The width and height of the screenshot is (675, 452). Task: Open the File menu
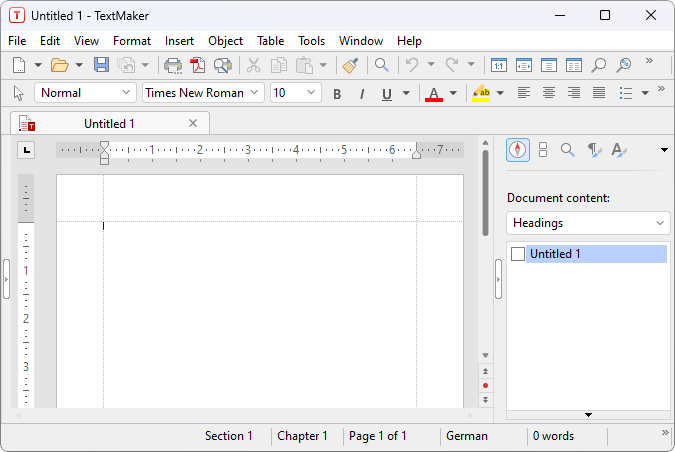coord(17,41)
